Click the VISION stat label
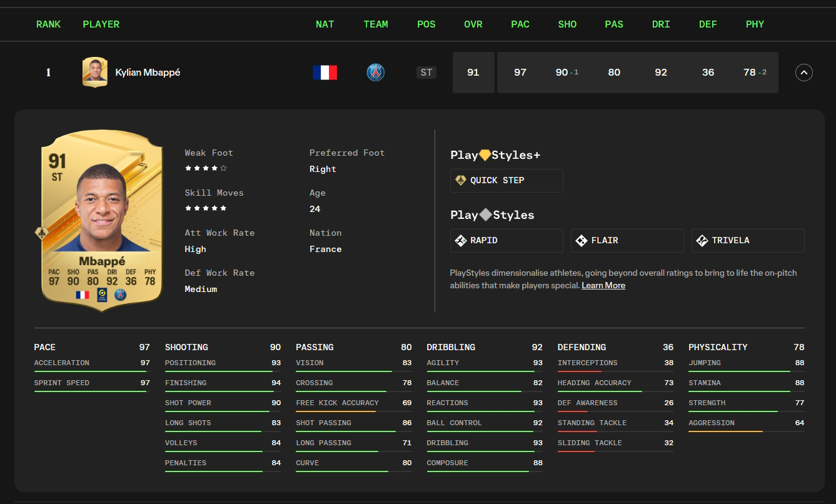This screenshot has height=504, width=836. (310, 363)
